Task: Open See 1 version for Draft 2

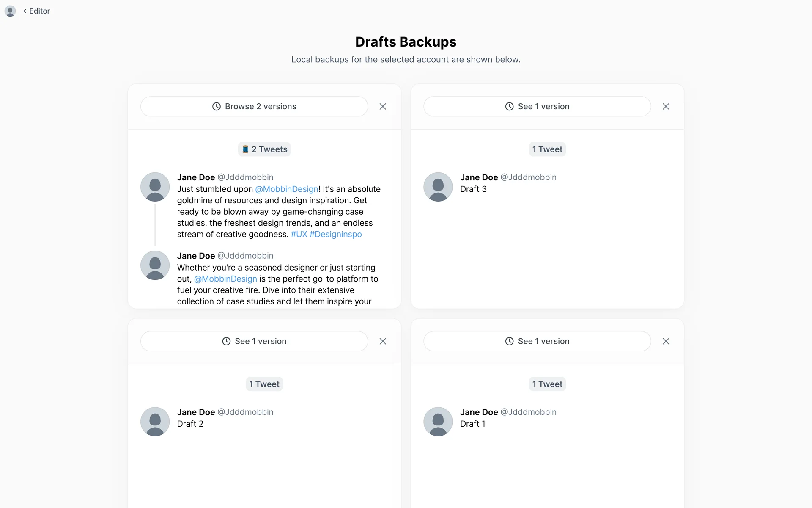Action: tap(254, 341)
